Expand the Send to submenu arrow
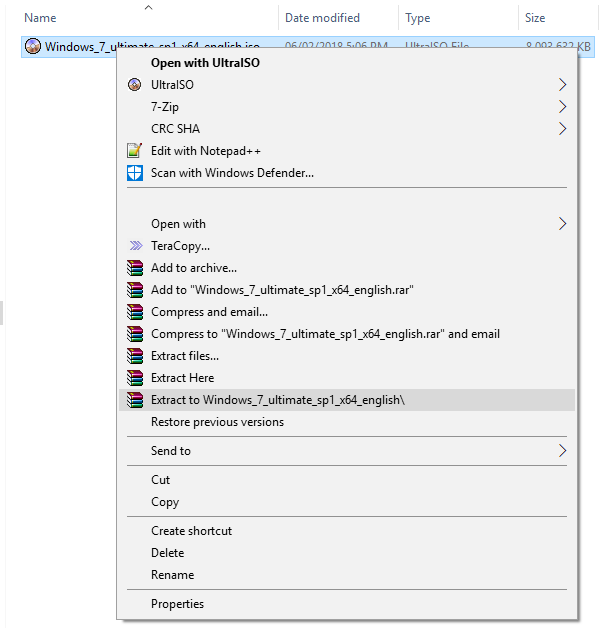 coord(562,451)
